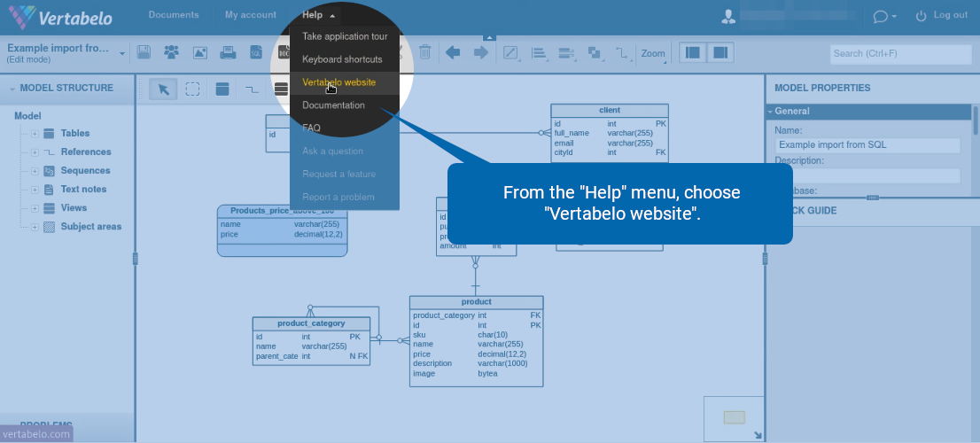Expand the Subject areas tree node
This screenshot has width=980, height=443.
tap(35, 228)
